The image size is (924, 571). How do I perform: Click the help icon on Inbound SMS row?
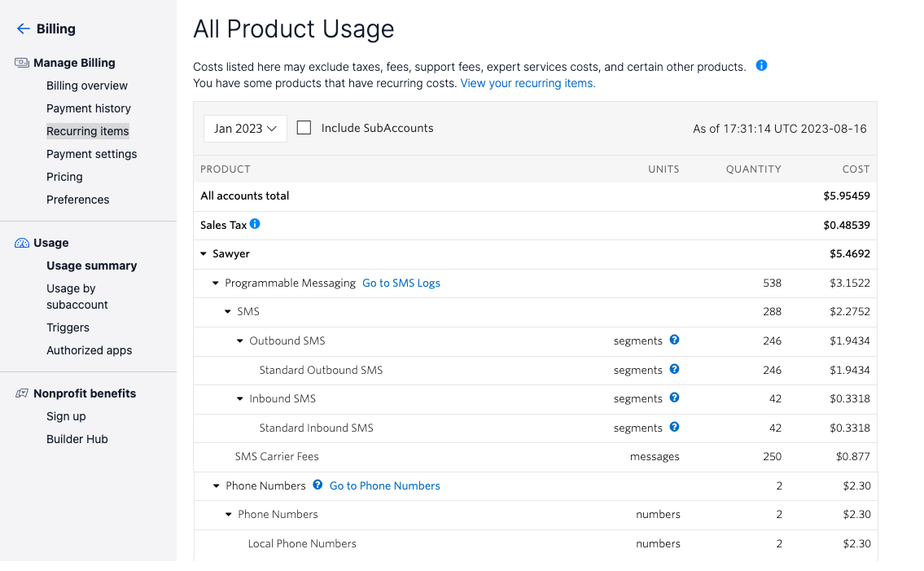674,398
